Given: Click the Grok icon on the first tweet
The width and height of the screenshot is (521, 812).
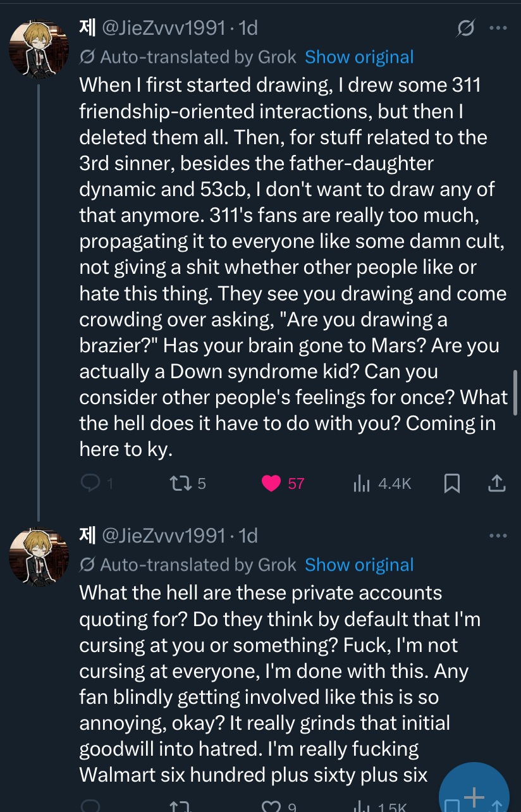Looking at the screenshot, I should point(466,28).
